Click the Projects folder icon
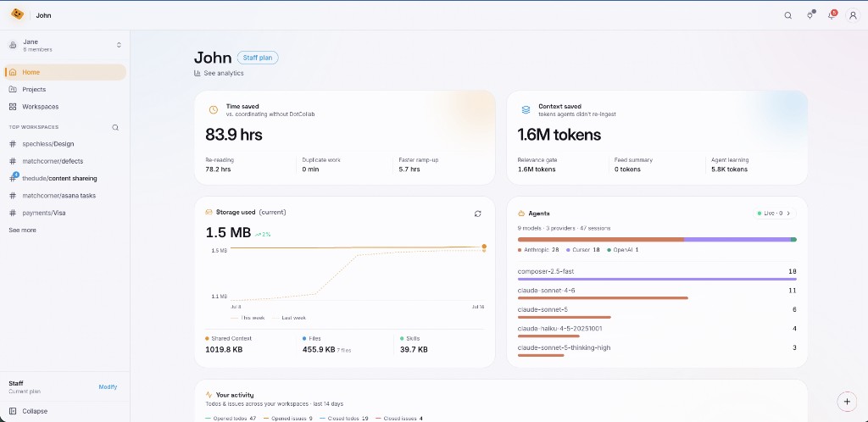 coord(13,89)
